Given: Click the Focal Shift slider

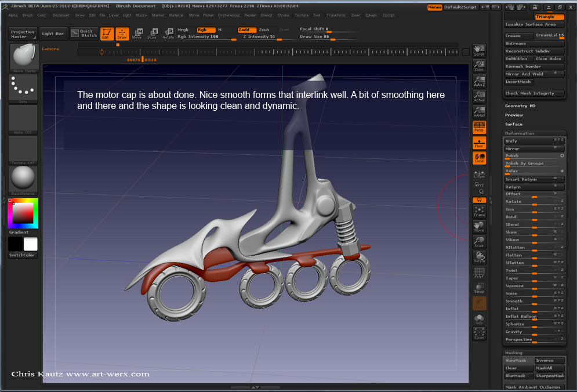Looking at the screenshot, I should coord(328,29).
